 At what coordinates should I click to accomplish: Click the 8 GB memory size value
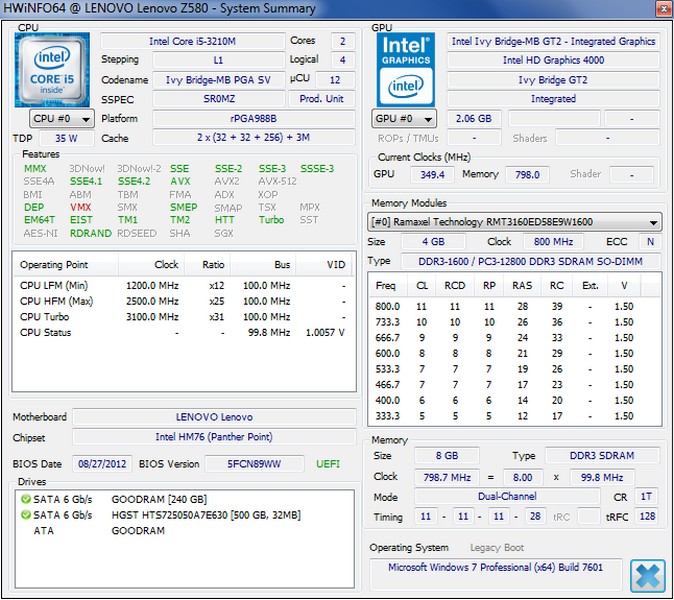(x=447, y=456)
